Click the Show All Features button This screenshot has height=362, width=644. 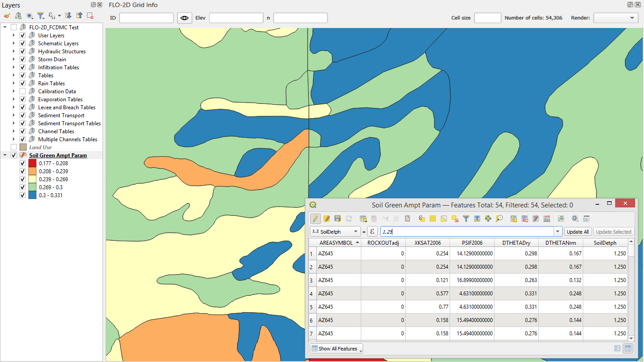click(336, 349)
